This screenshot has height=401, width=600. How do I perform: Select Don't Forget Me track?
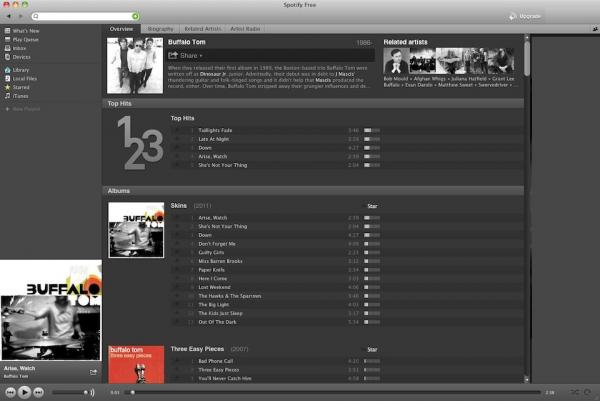(x=217, y=244)
